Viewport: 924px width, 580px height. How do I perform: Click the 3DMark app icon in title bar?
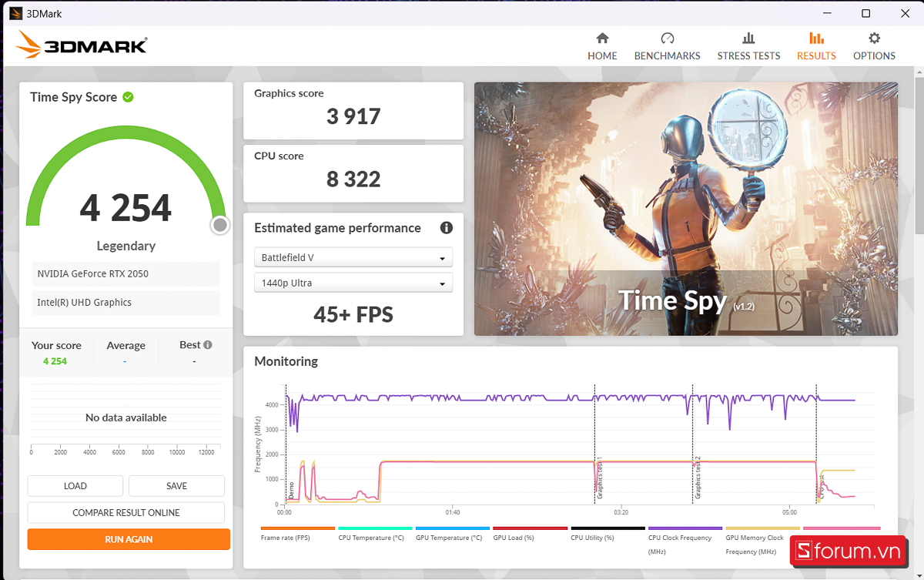[x=15, y=13]
